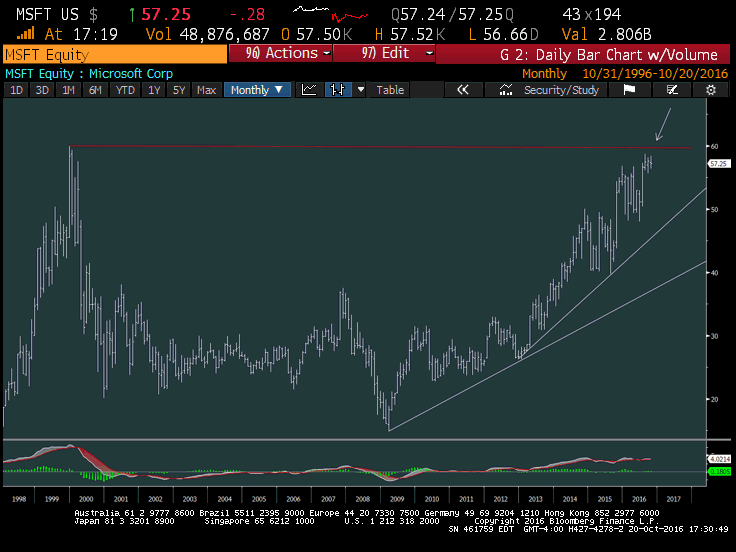Click the 2000 label on time axis
The image size is (736, 552).
click(x=86, y=499)
